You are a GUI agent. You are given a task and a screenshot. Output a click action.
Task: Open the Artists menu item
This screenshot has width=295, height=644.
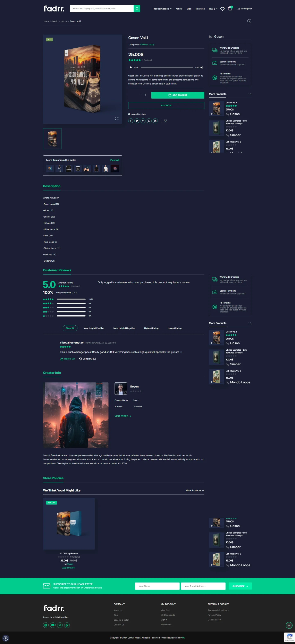tap(179, 9)
